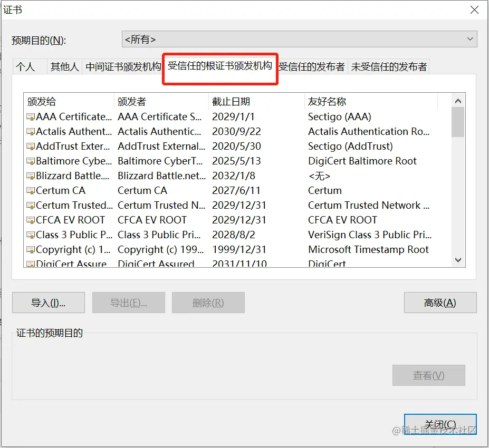The width and height of the screenshot is (489, 448).
Task: Click expiry date 2028/8/2
Action: coord(234,235)
